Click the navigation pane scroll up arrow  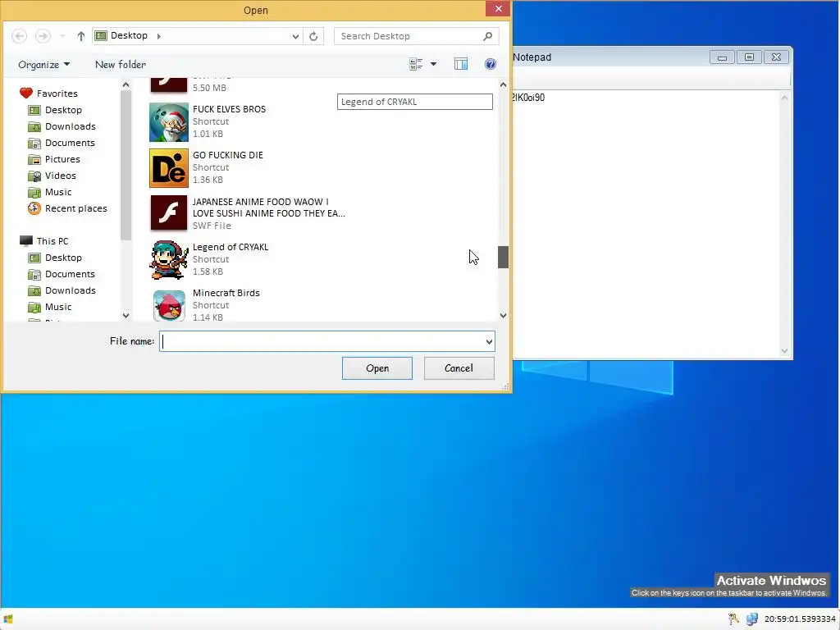point(126,84)
